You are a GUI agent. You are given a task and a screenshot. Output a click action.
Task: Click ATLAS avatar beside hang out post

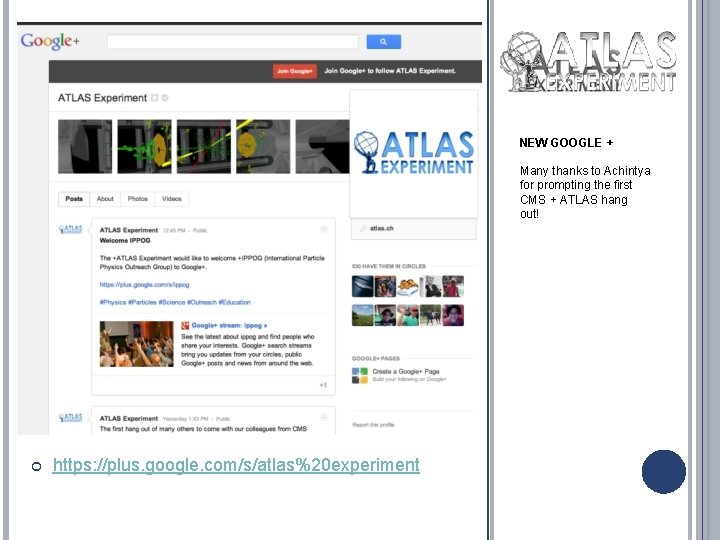click(70, 417)
